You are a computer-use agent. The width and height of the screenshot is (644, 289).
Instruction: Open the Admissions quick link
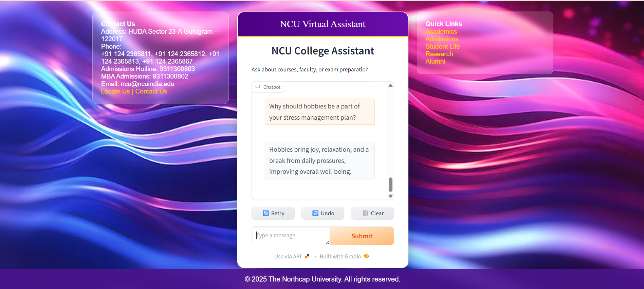click(442, 39)
